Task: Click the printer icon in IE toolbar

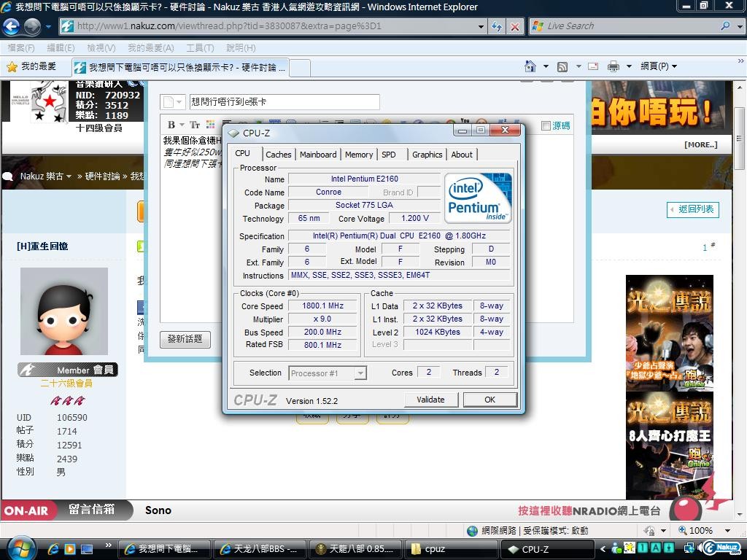Action: point(613,66)
